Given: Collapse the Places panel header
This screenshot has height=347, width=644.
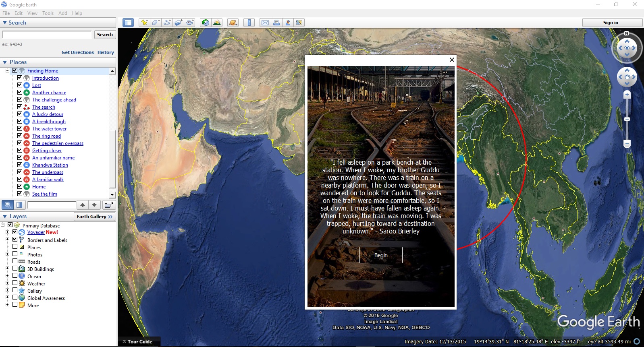Looking at the screenshot, I should pos(5,62).
